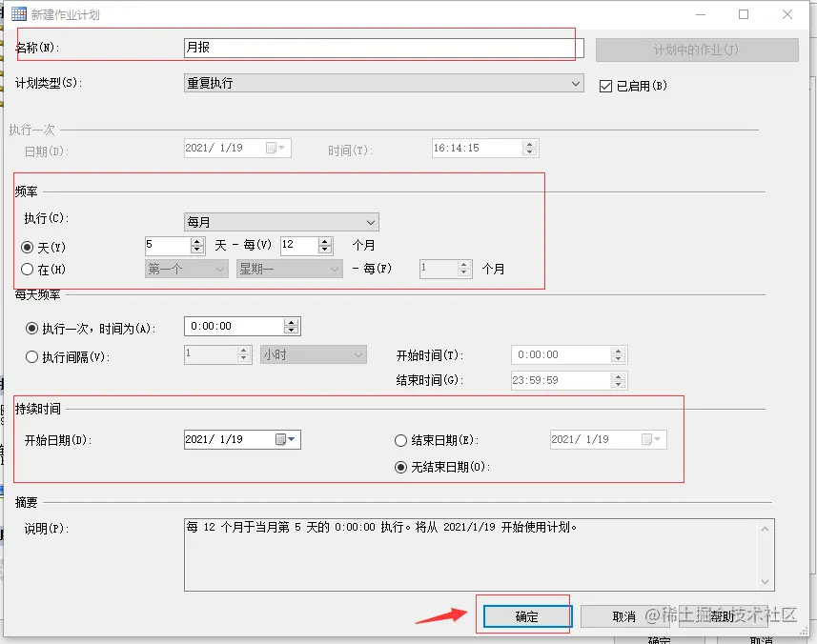The width and height of the screenshot is (817, 644).
Task: Open the 结束日期 calendar picker dropdown
Action: click(x=651, y=439)
